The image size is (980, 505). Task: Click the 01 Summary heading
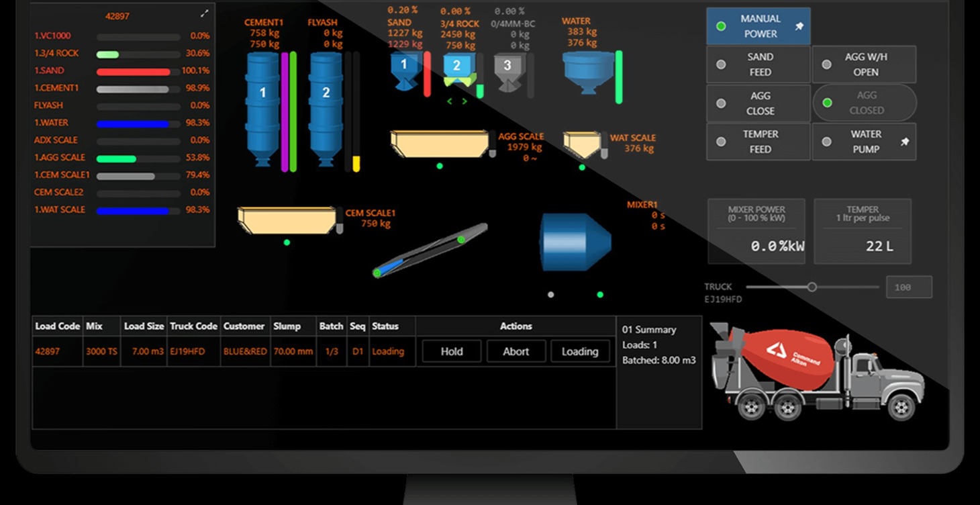(649, 330)
